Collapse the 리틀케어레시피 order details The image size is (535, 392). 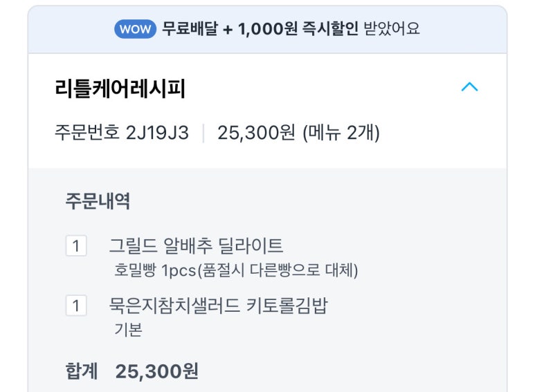click(469, 87)
